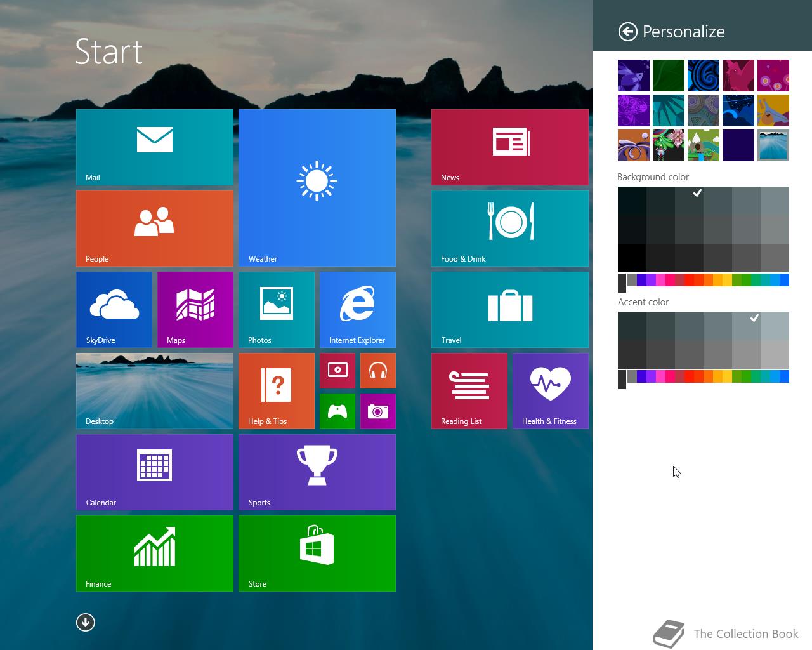This screenshot has width=812, height=650.
Task: Click the checked shade in Accent color grid
Action: click(746, 326)
